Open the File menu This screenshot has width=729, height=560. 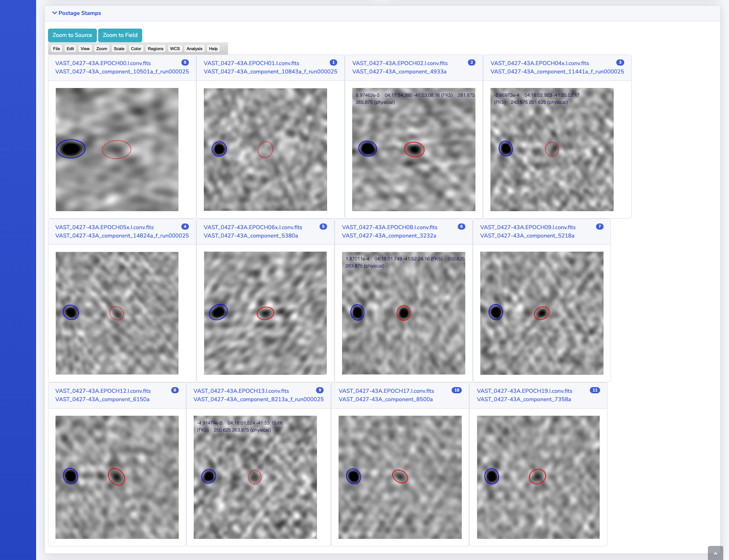[56, 49]
